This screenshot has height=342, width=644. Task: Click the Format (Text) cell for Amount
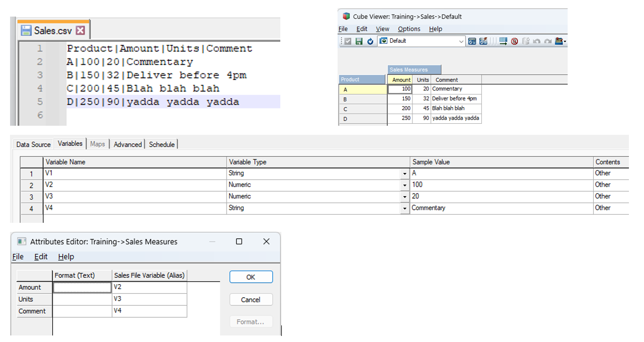[82, 287]
